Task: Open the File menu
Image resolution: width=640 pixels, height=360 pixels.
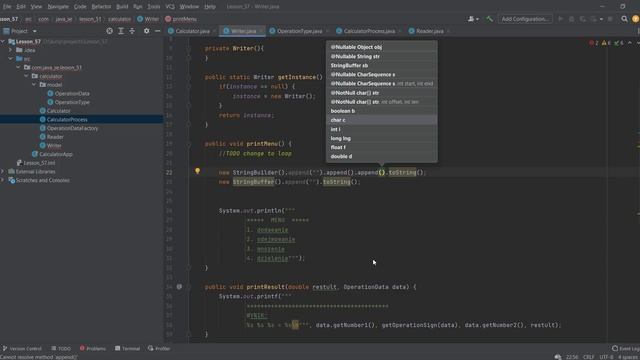Action: pyautogui.click(x=7, y=7)
